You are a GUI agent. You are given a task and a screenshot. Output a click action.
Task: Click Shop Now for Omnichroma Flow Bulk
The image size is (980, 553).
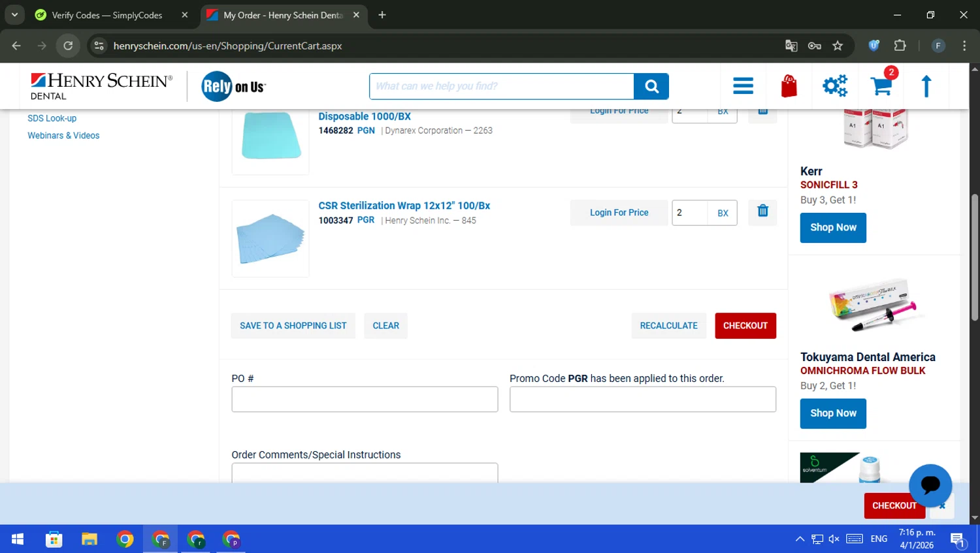pos(833,413)
